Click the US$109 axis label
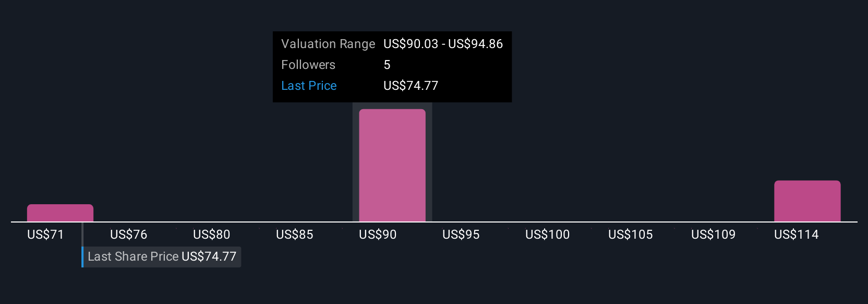868x304 pixels. [714, 235]
